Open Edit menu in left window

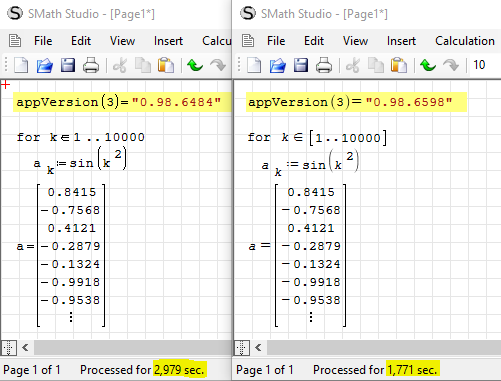coord(81,41)
